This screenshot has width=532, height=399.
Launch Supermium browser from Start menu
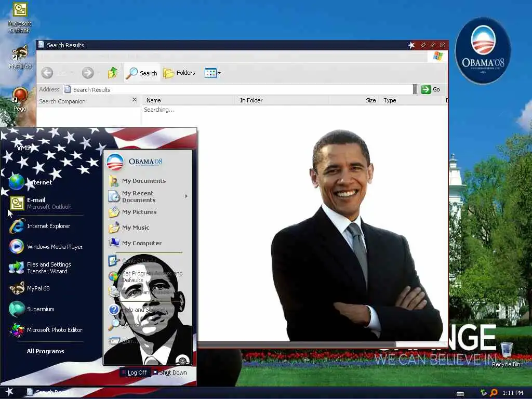(x=32, y=309)
